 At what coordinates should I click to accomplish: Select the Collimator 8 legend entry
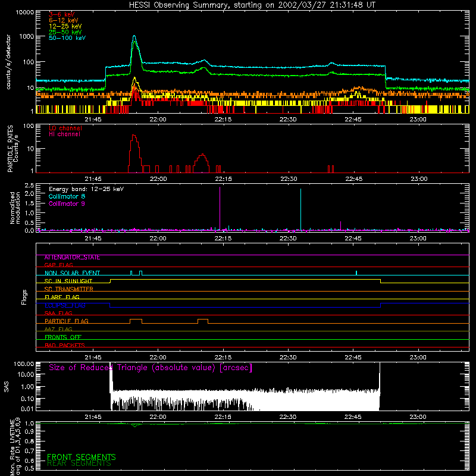click(67, 196)
